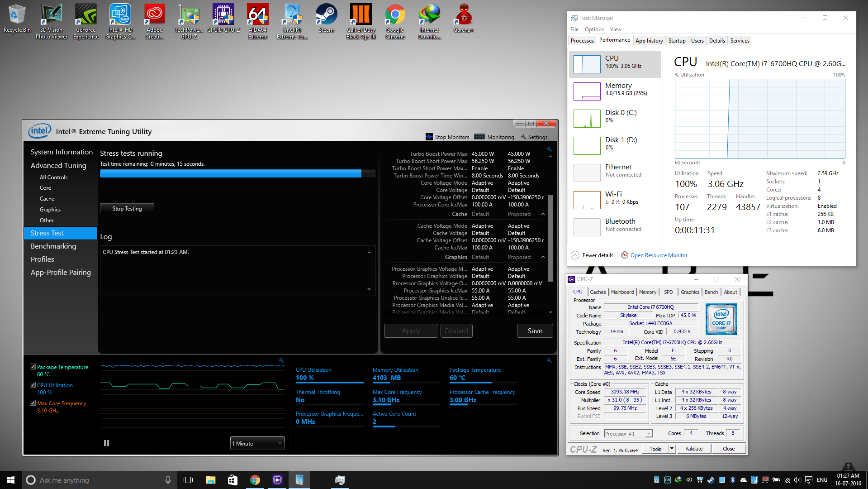Select Benchmarking in XTU sidebar
The image size is (868, 489).
53,246
